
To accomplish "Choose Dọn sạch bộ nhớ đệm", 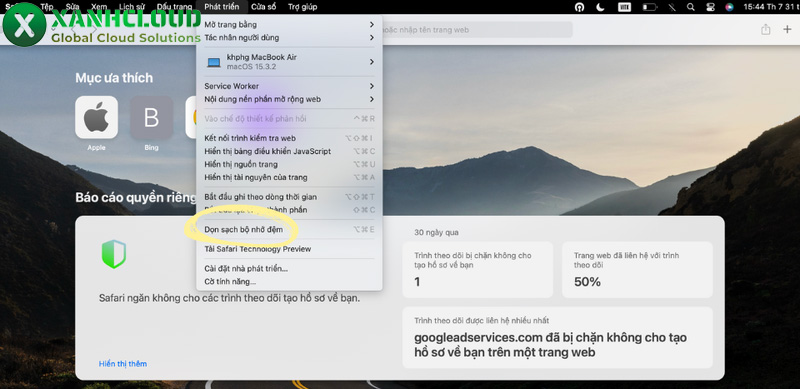I will point(289,229).
